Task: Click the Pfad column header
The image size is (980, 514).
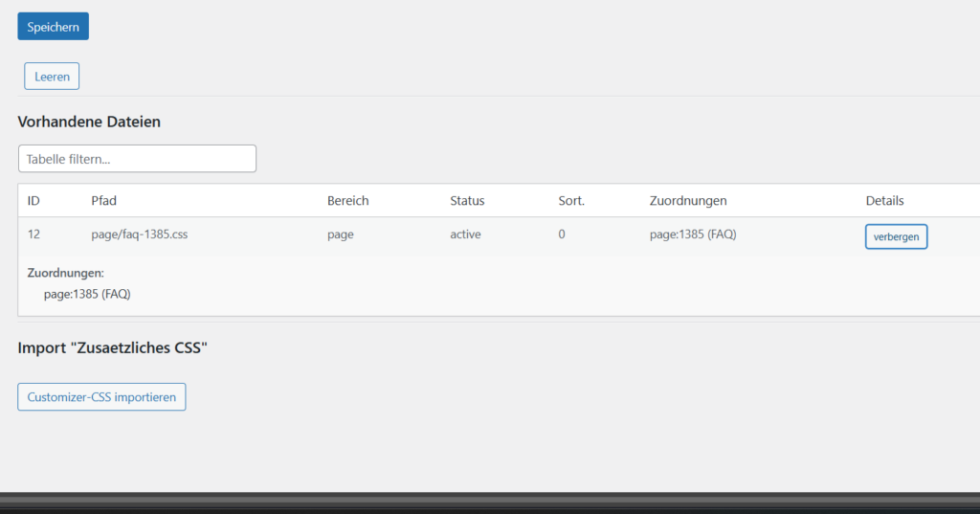Action: (x=103, y=201)
